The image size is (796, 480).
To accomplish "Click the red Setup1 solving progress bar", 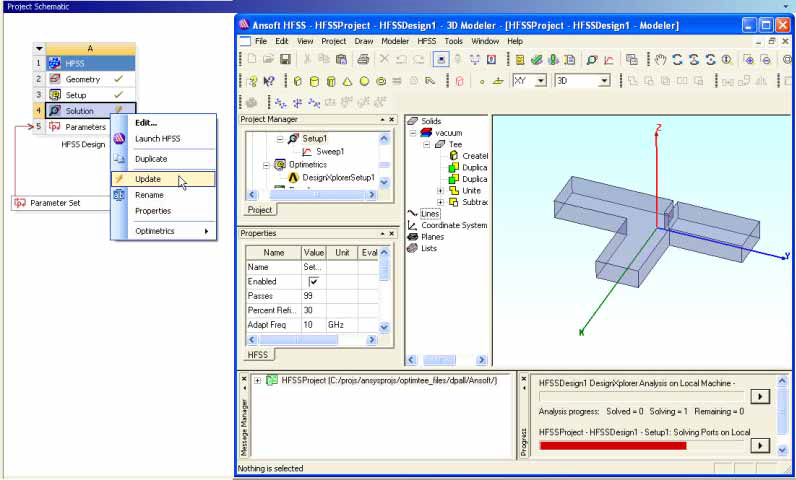I will 612,445.
